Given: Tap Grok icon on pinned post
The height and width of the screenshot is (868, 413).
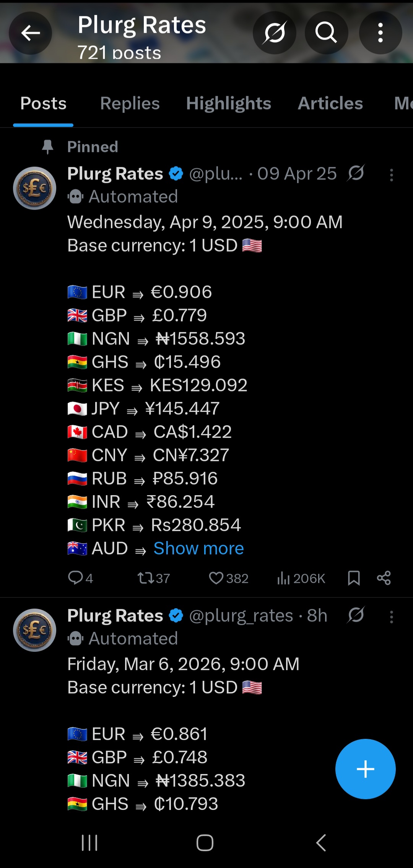Looking at the screenshot, I should [x=356, y=174].
